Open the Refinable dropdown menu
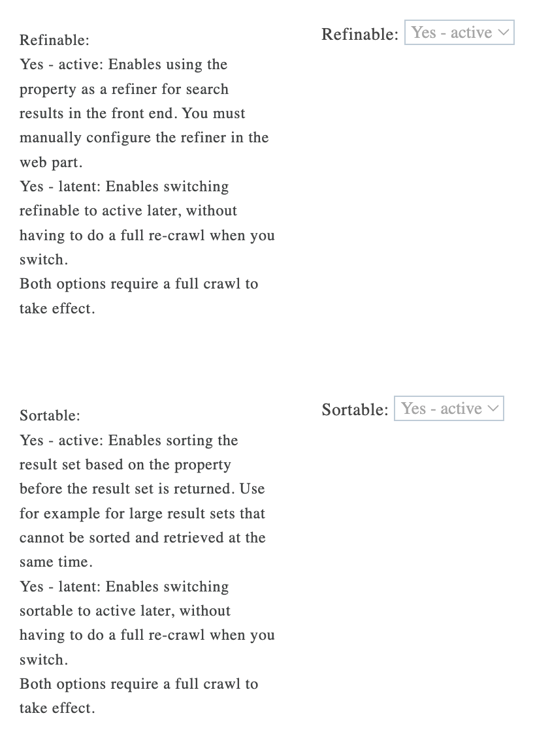Viewport: 550px width, 756px height. point(459,32)
